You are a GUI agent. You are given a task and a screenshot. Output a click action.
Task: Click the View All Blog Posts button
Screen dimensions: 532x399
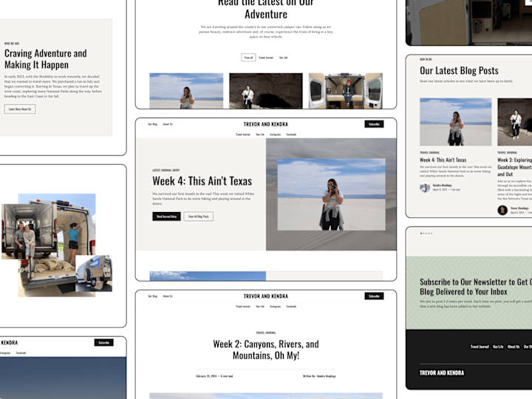[x=199, y=216]
